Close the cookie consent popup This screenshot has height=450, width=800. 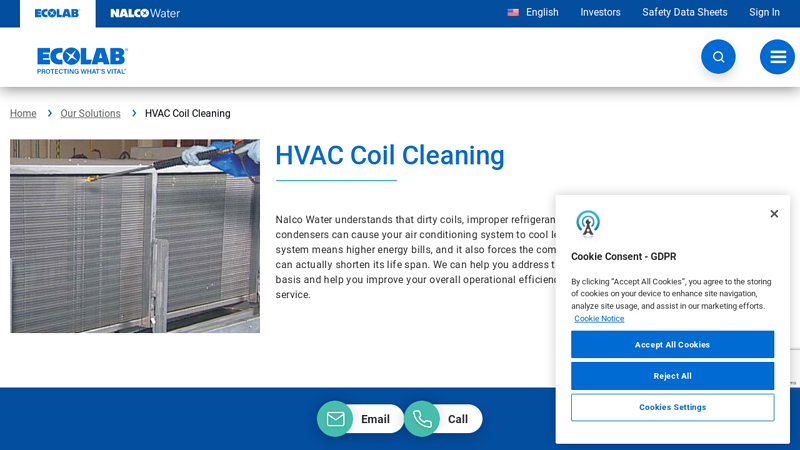tap(774, 214)
